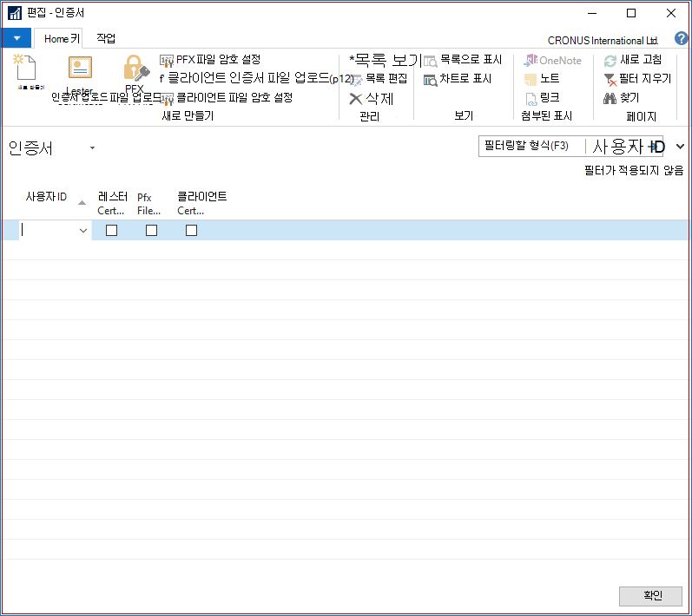Click the Lester certificate upload icon

click(80, 68)
